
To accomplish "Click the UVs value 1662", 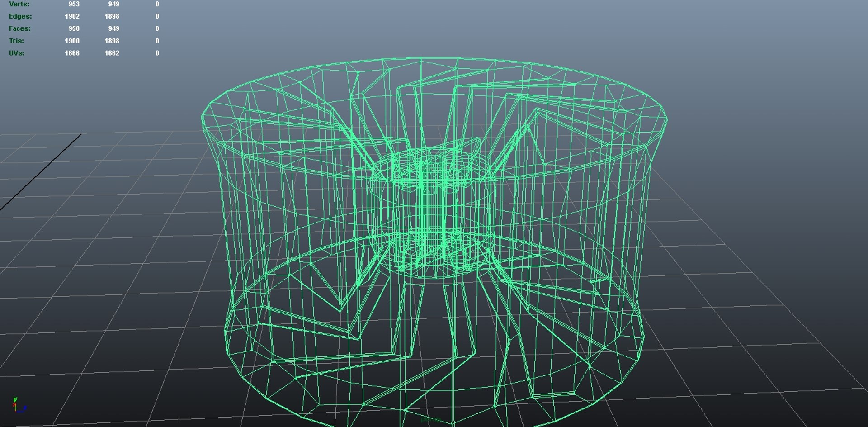I will click(x=112, y=53).
